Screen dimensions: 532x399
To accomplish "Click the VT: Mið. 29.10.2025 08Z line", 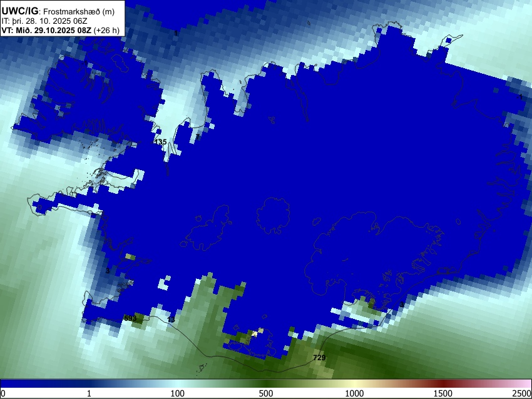I will [60, 31].
